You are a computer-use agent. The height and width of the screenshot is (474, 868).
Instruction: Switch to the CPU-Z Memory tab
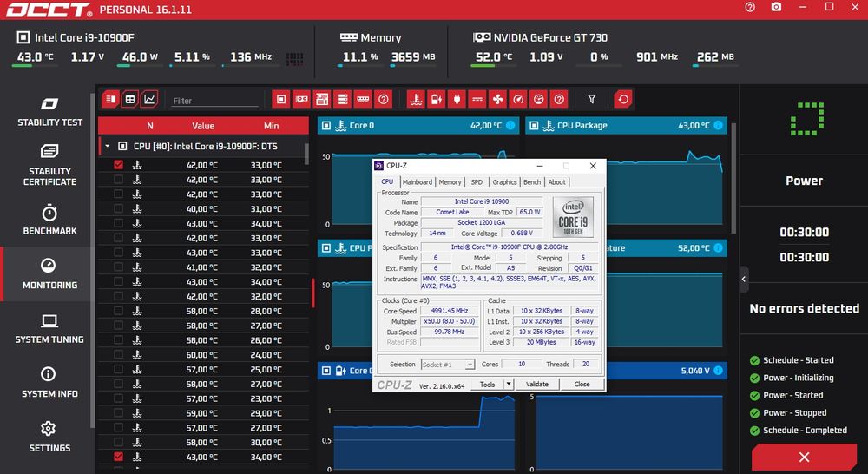(x=450, y=181)
